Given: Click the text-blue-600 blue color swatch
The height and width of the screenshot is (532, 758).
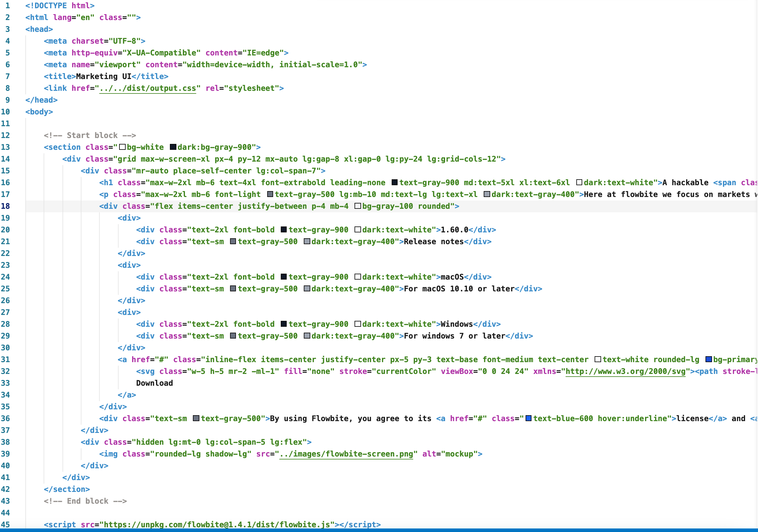Looking at the screenshot, I should coord(529,418).
